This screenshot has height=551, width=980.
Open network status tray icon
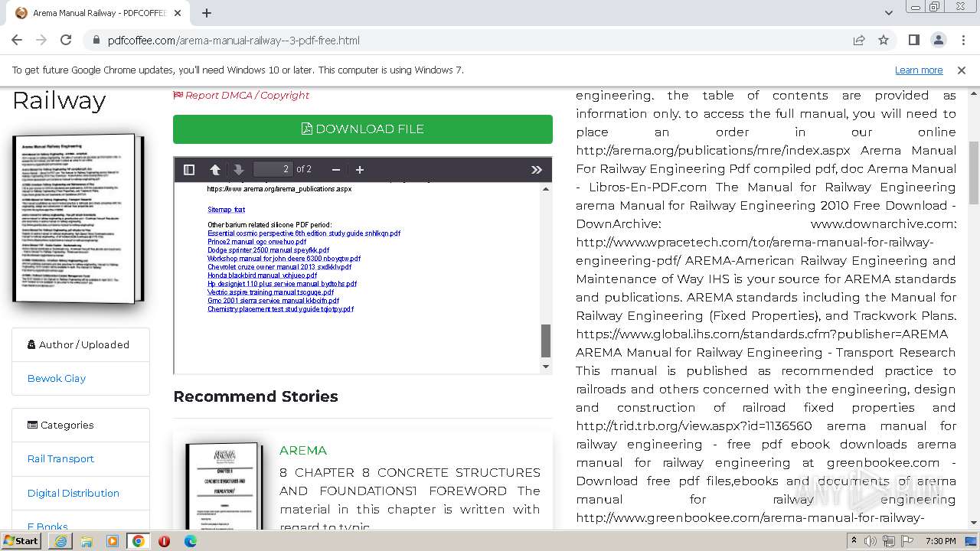888,541
